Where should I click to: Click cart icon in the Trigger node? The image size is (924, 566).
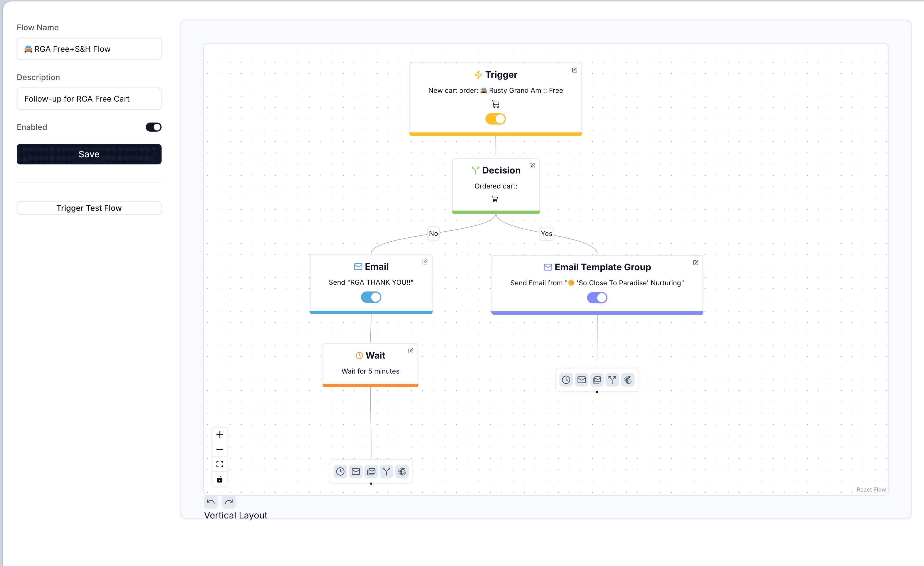click(495, 104)
